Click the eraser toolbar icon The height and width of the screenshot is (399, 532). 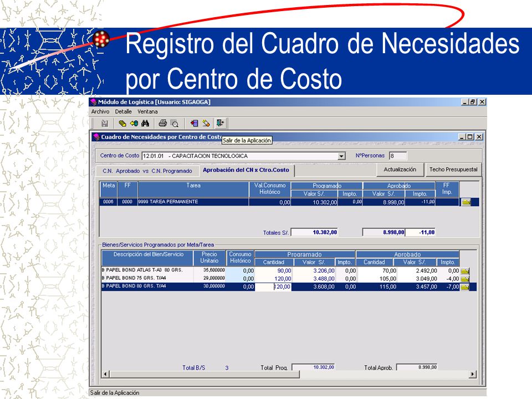pyautogui.click(x=206, y=123)
